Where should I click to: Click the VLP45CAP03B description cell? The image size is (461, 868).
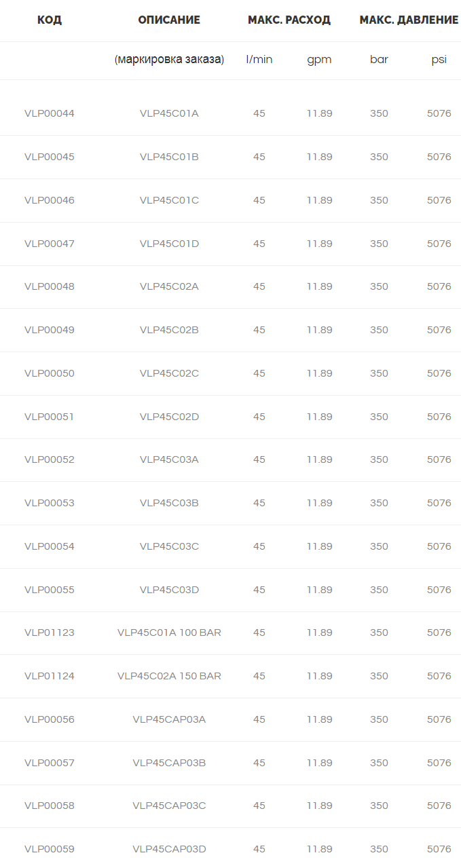click(x=169, y=763)
